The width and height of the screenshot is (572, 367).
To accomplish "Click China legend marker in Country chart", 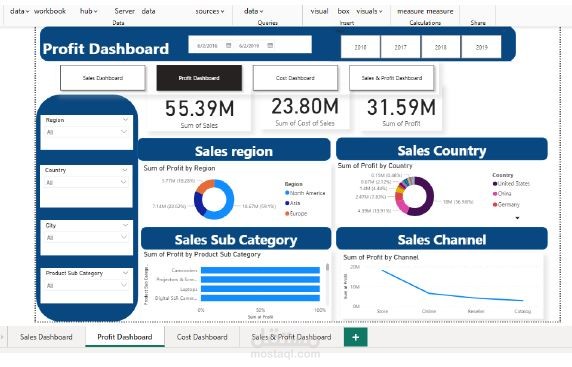I will pos(495,194).
